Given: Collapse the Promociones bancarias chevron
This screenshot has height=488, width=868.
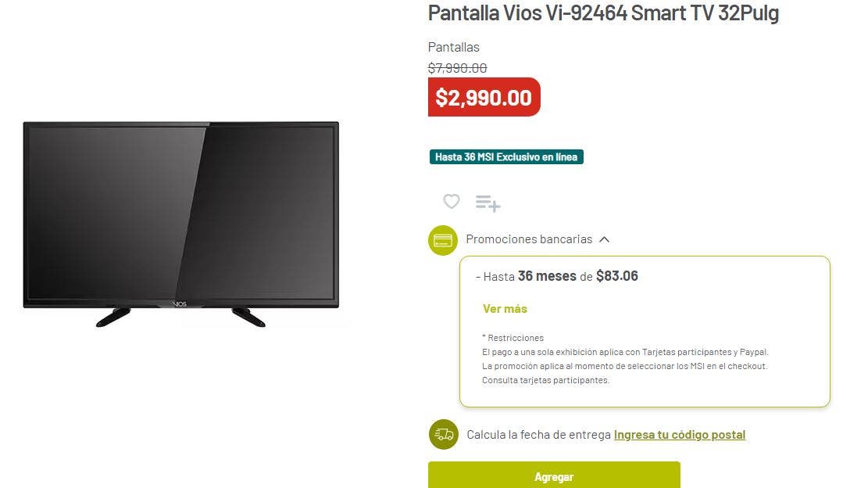Looking at the screenshot, I should click(x=604, y=239).
